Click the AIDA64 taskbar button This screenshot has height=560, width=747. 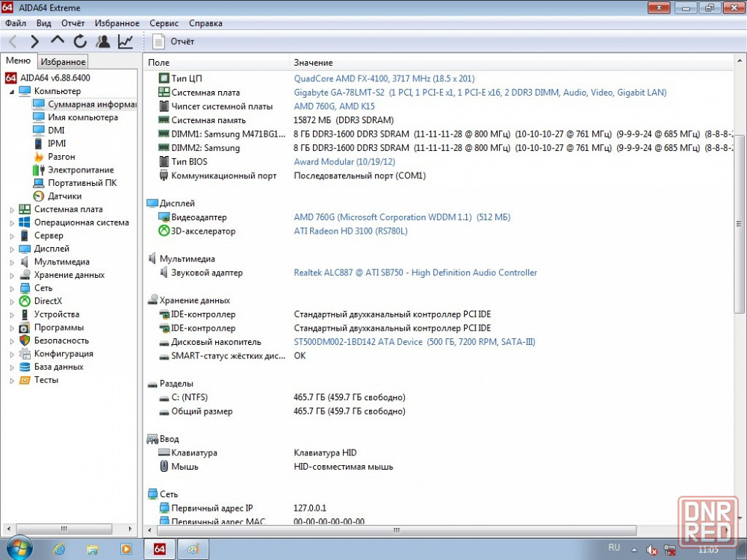(x=159, y=549)
